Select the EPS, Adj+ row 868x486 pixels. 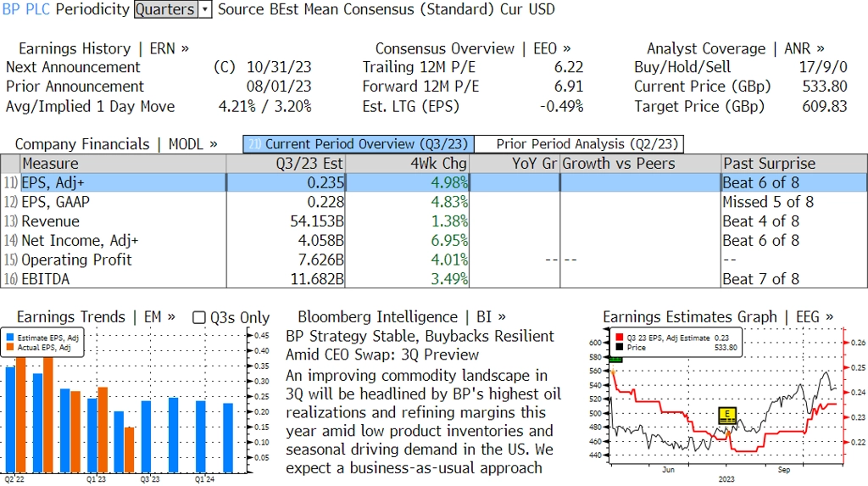point(434,183)
